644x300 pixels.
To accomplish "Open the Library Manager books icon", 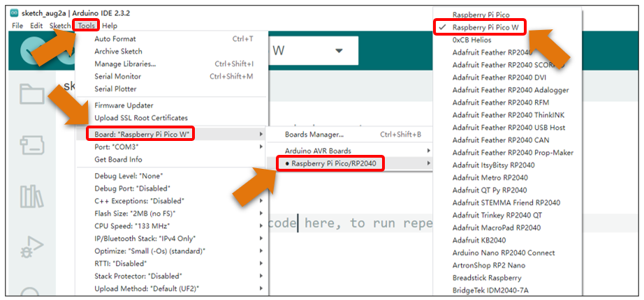I will click(31, 196).
